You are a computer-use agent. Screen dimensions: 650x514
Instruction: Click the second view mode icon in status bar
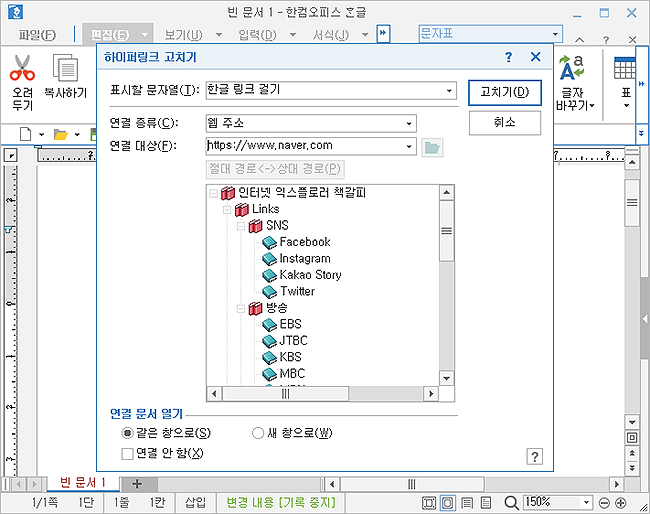click(448, 503)
